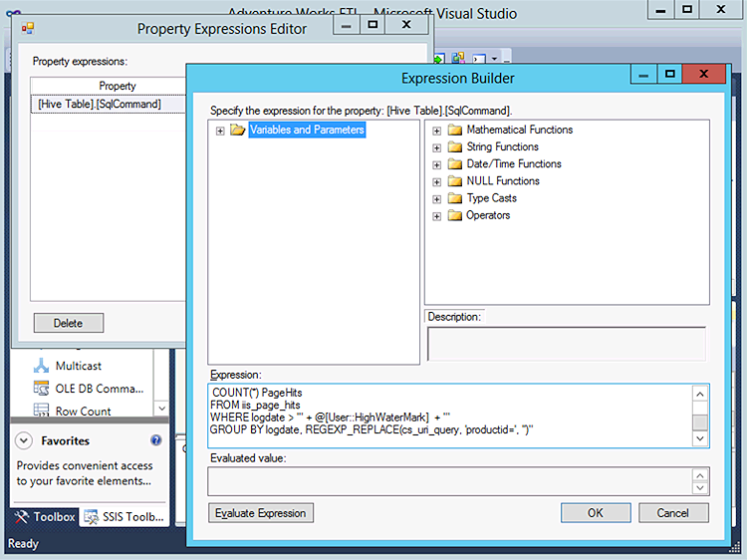Confirm Expression Builder with OK
The height and width of the screenshot is (560, 747).
pyautogui.click(x=596, y=513)
